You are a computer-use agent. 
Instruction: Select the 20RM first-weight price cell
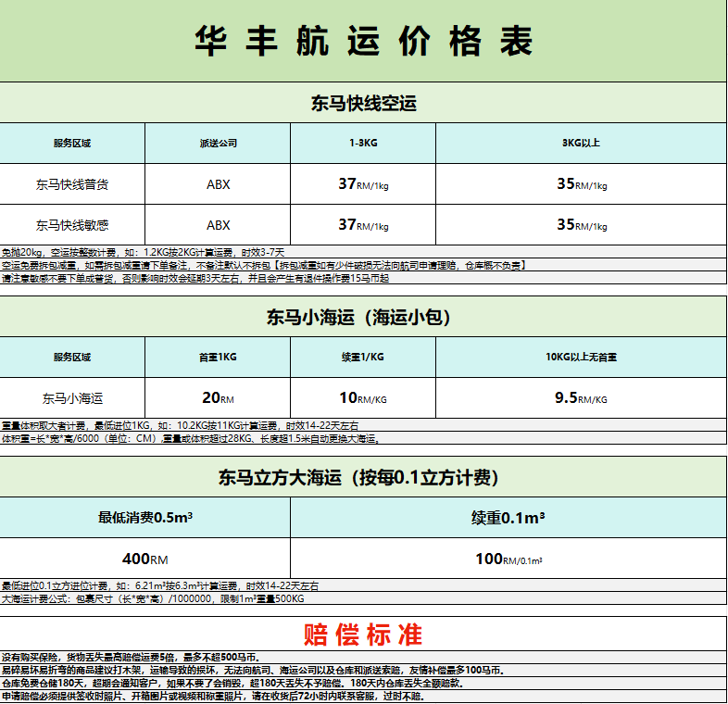click(218, 398)
